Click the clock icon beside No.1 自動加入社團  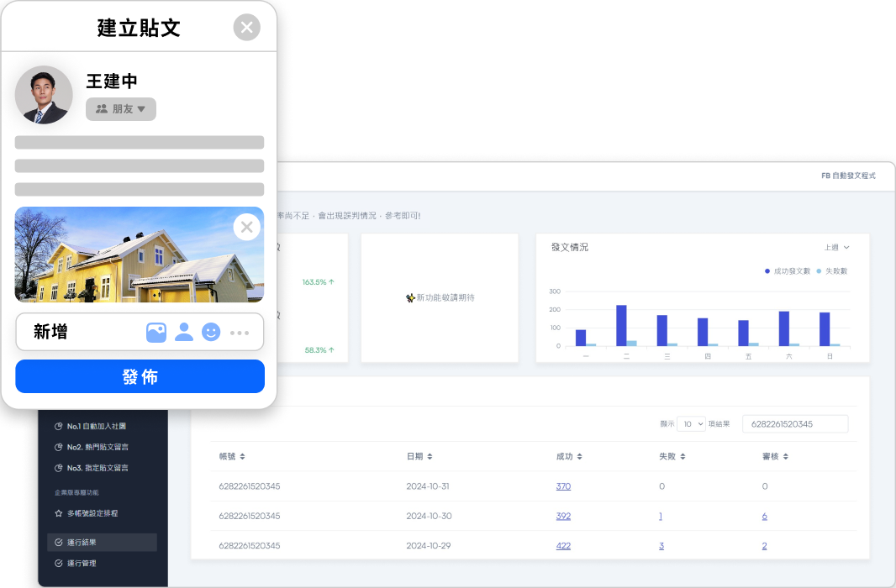point(58,426)
